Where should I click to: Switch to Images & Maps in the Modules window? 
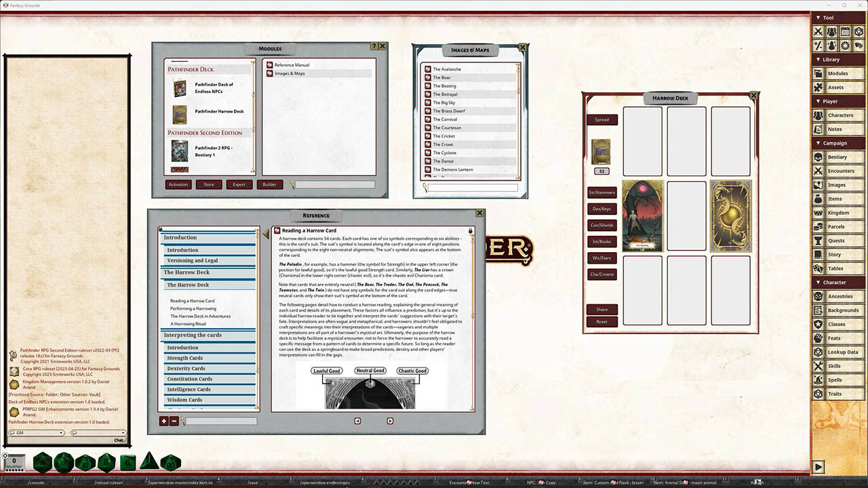click(x=289, y=73)
